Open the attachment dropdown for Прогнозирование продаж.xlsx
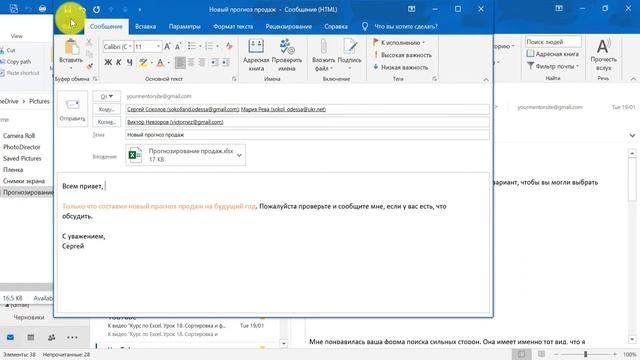 239,156
